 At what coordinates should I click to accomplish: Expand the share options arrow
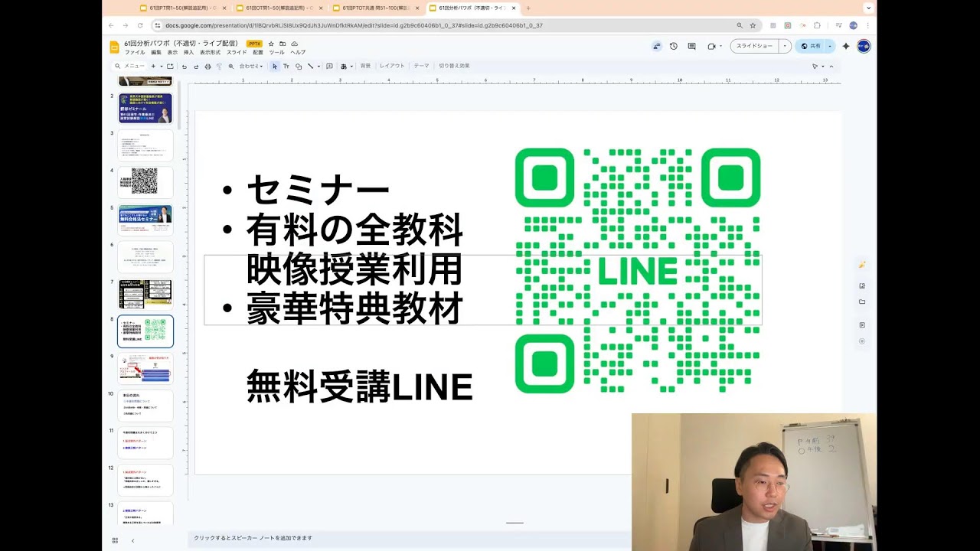[x=830, y=46]
